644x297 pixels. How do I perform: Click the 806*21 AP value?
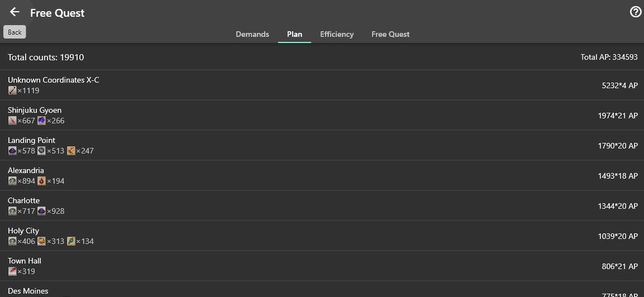coord(620,266)
